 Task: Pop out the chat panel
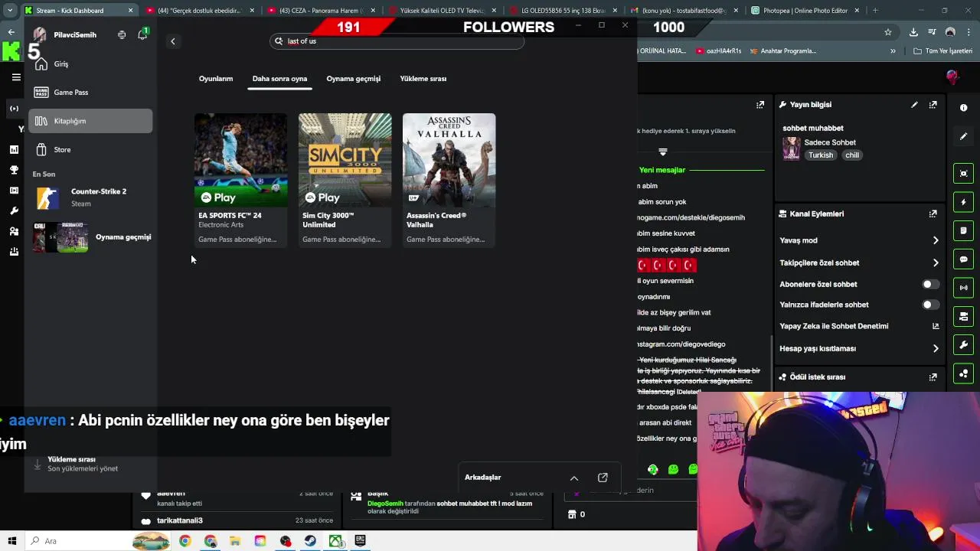pyautogui.click(x=760, y=105)
